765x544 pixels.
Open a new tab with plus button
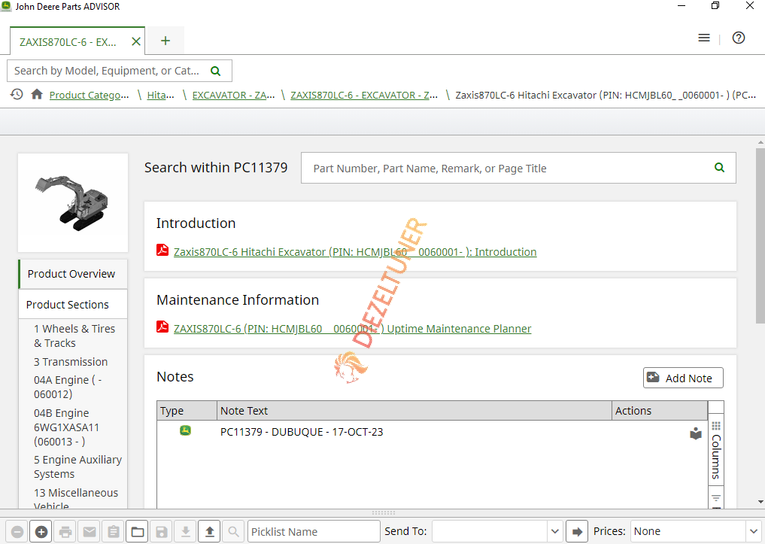point(165,40)
